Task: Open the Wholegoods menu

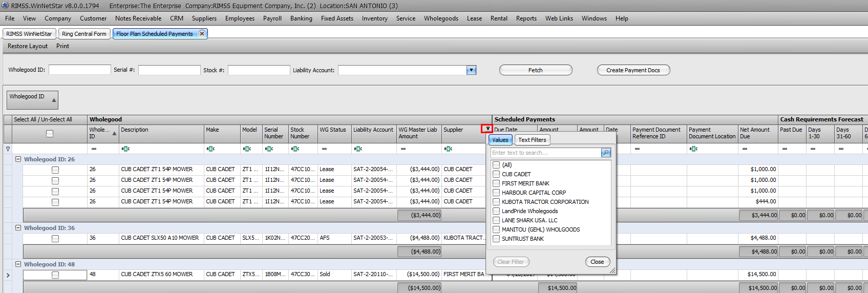Action: coord(441,18)
